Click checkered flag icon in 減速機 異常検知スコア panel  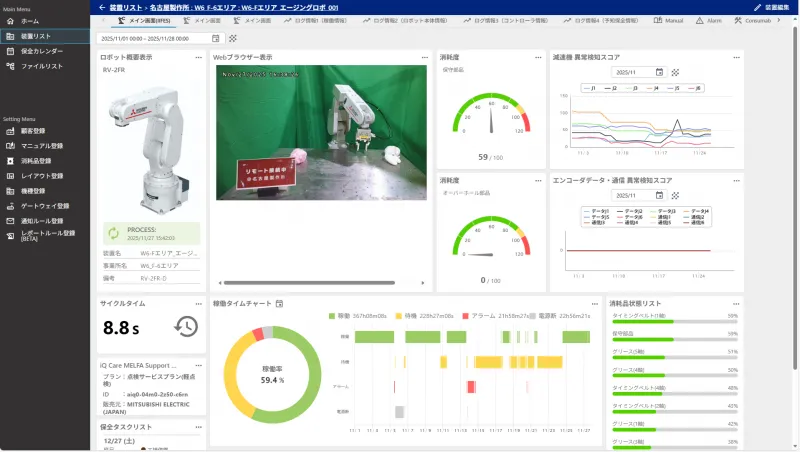[x=675, y=72]
